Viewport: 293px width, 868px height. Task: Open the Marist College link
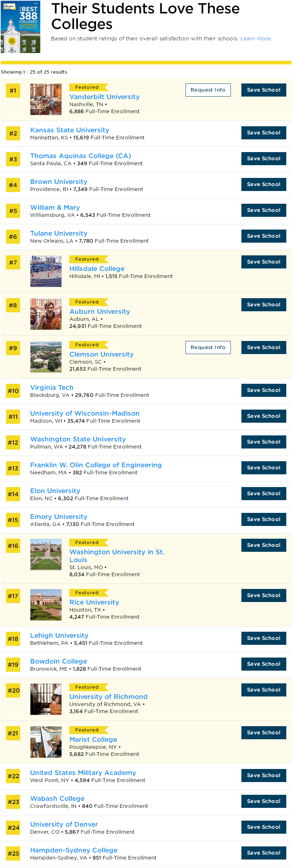tap(93, 739)
